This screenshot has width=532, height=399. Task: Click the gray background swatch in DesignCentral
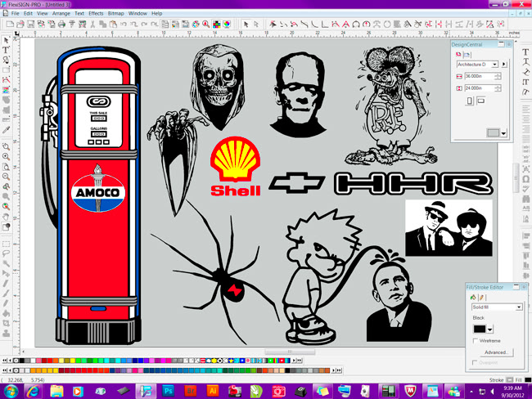pyautogui.click(x=494, y=133)
